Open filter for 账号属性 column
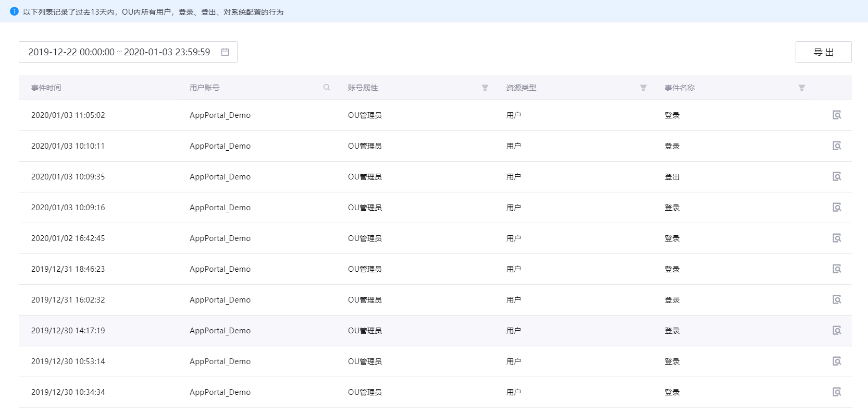868x410 pixels. coord(485,88)
